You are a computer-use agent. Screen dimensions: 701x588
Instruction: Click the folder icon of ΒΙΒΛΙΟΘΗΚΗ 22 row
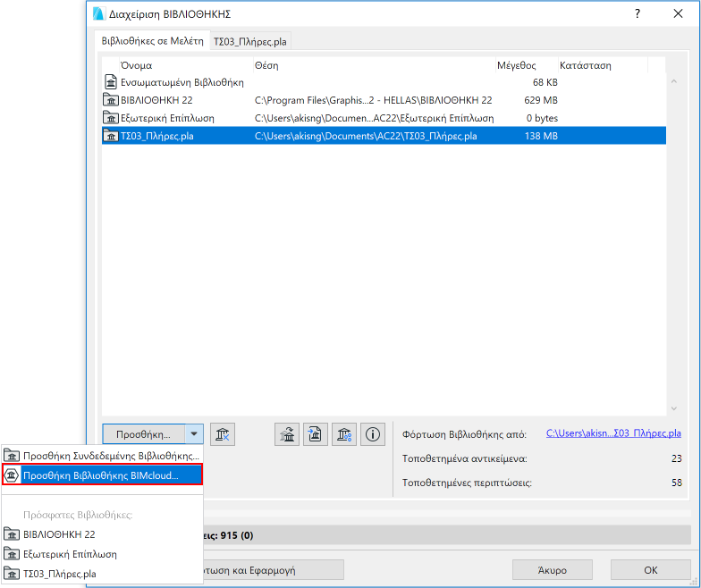coord(111,100)
